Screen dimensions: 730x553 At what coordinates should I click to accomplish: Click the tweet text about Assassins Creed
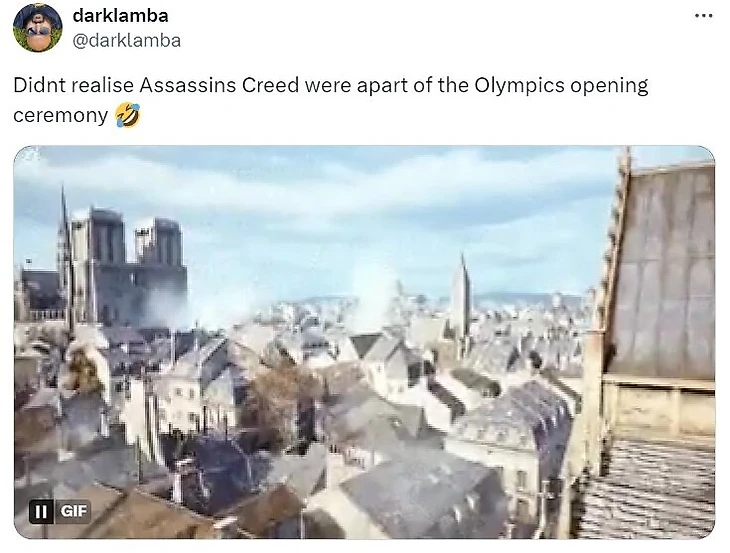pos(331,100)
